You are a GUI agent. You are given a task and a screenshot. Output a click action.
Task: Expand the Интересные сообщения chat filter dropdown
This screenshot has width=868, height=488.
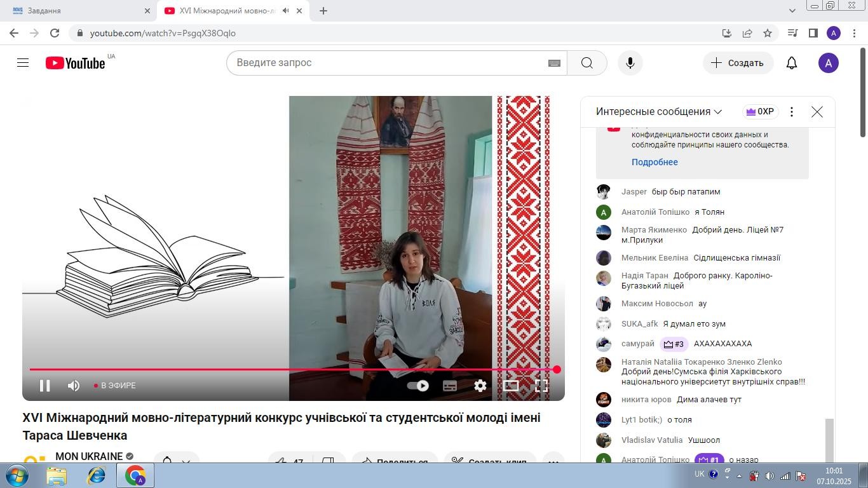(658, 112)
